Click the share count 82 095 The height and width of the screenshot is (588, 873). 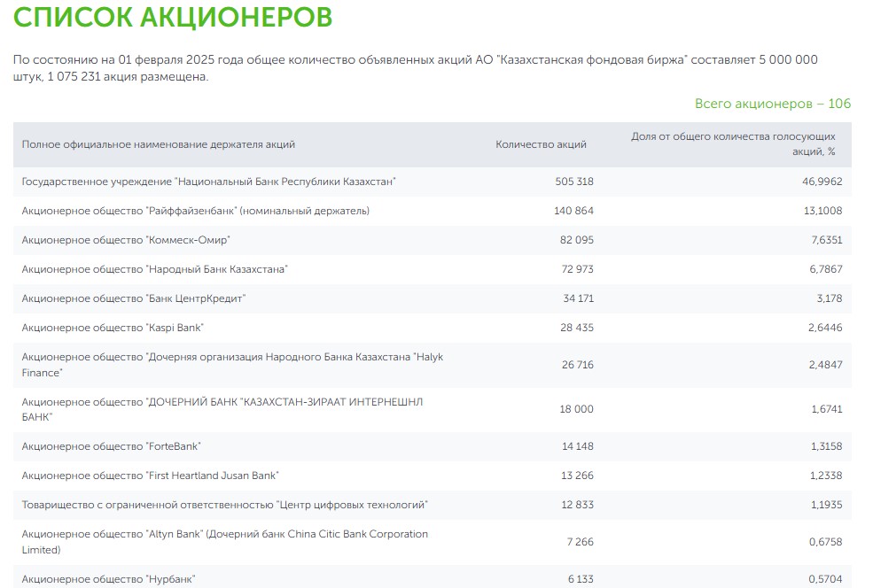577,240
